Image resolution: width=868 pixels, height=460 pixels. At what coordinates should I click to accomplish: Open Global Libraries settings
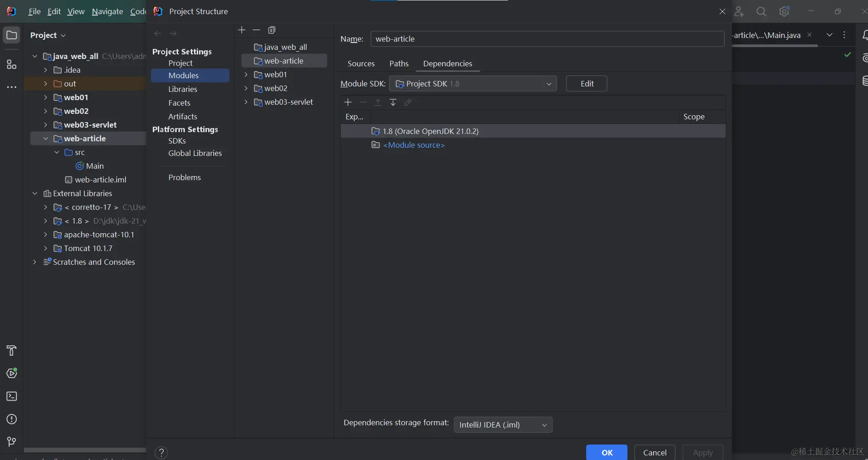[x=195, y=153]
